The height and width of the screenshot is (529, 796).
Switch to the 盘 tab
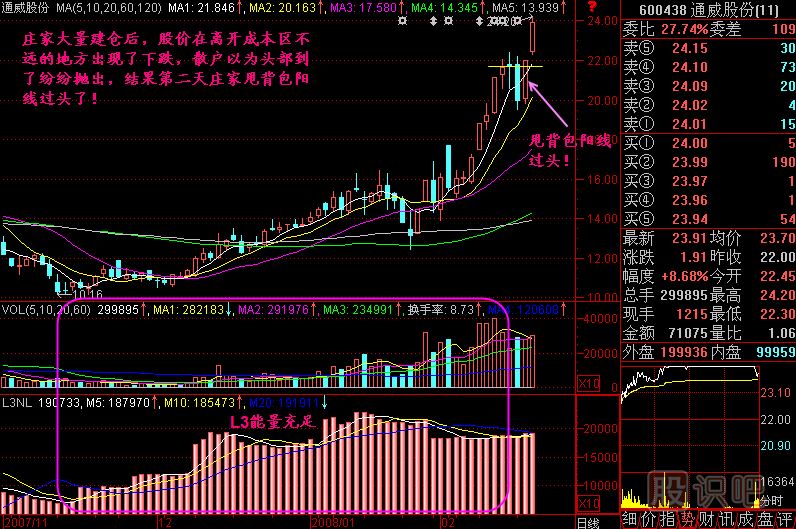(766, 519)
